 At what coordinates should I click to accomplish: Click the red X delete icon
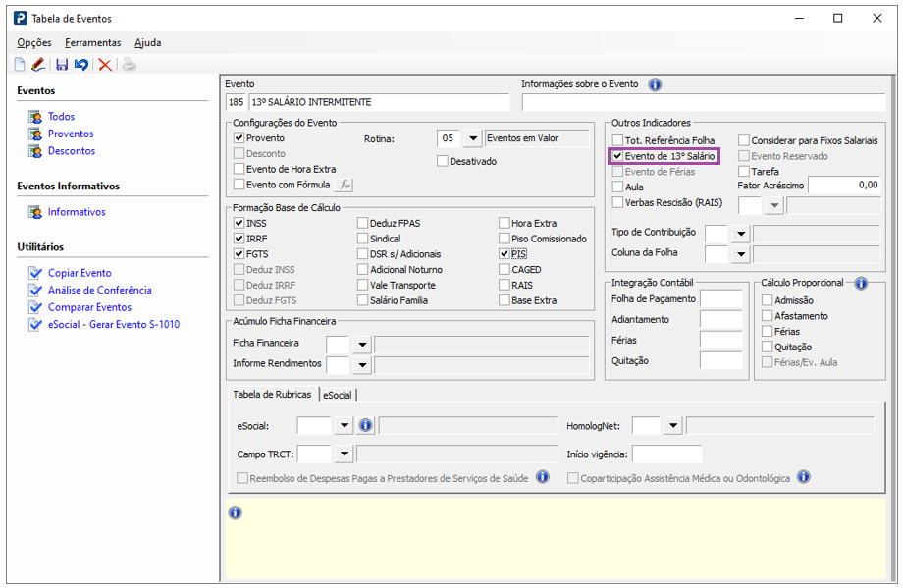coord(105,65)
